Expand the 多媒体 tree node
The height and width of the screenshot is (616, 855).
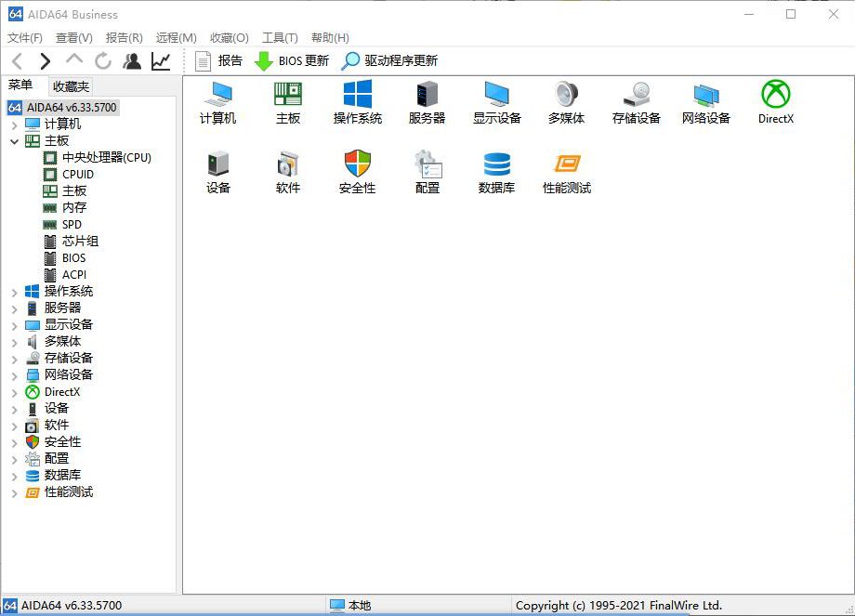tap(14, 342)
